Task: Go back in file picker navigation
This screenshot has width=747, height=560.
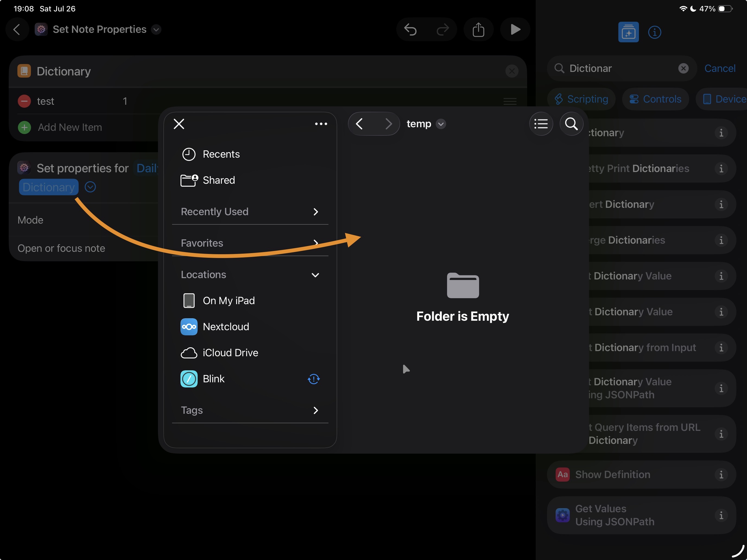Action: pyautogui.click(x=360, y=124)
